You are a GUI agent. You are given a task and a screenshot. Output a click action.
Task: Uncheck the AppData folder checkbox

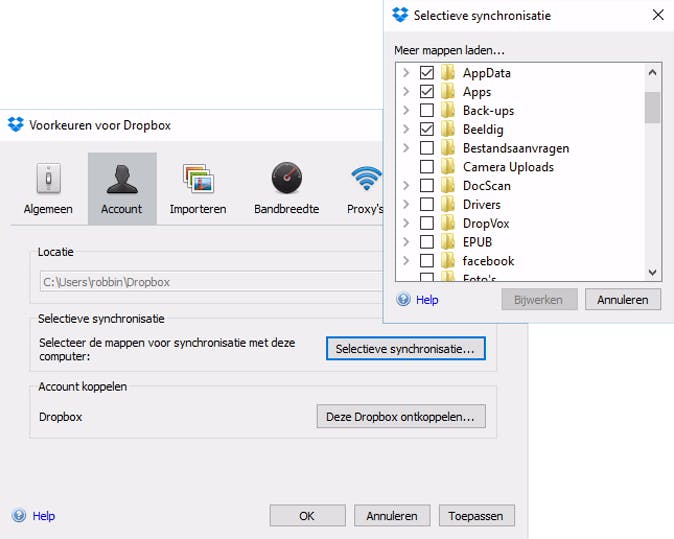(426, 73)
